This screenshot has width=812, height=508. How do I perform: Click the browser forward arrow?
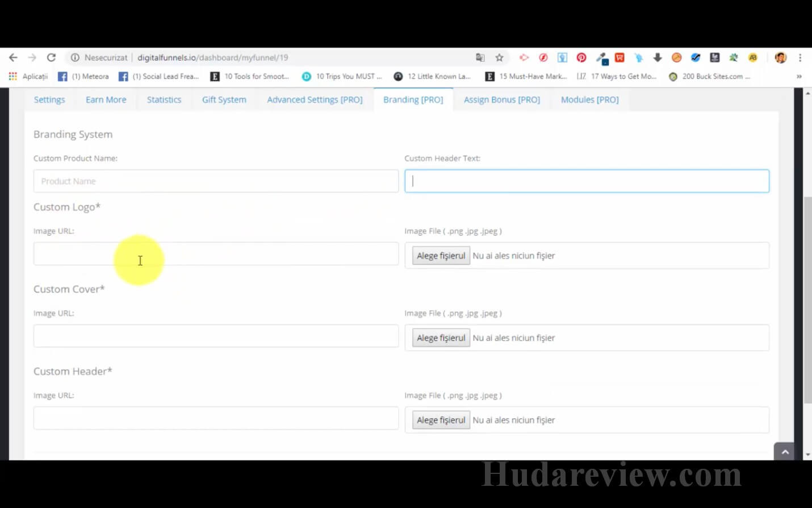(x=32, y=57)
